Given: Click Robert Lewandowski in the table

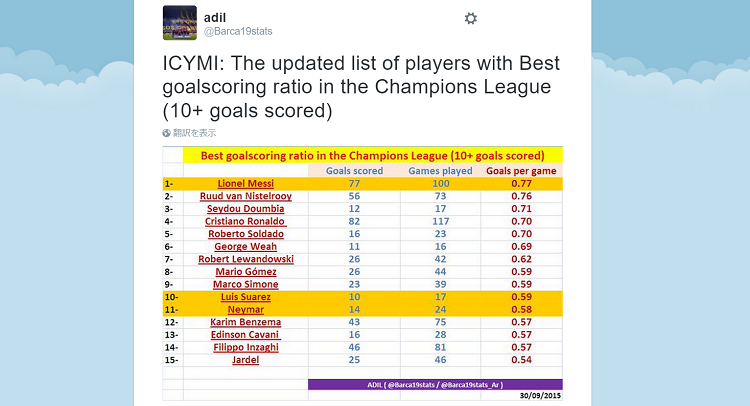Looking at the screenshot, I should tap(246, 259).
